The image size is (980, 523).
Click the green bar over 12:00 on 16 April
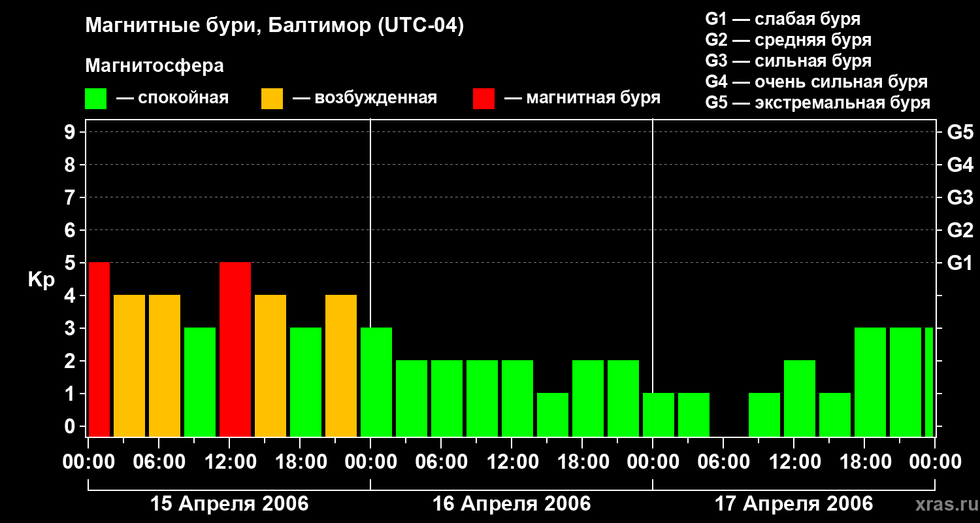(517, 398)
